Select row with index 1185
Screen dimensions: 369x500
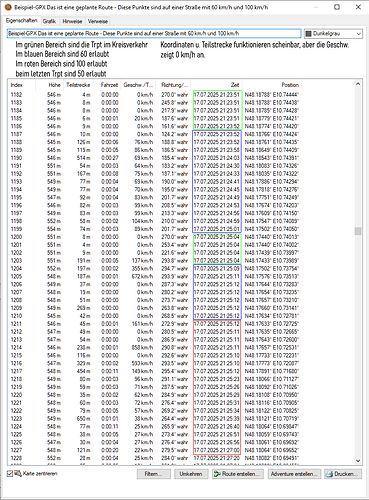pos(155,118)
